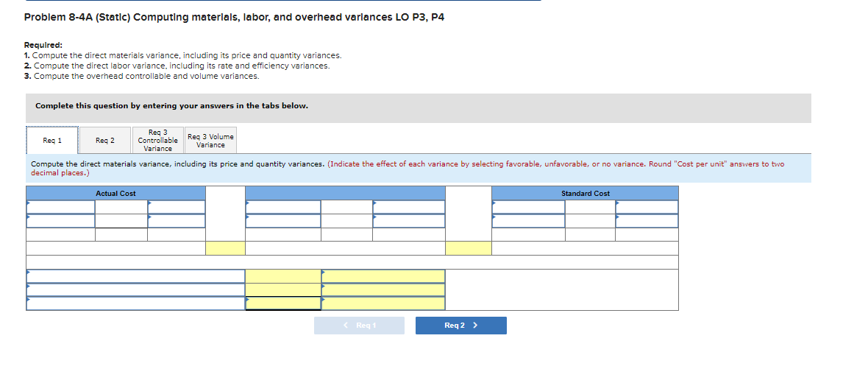This screenshot has width=868, height=383.
Task: Click first-row middle input under Actual Cost
Action: (121, 207)
